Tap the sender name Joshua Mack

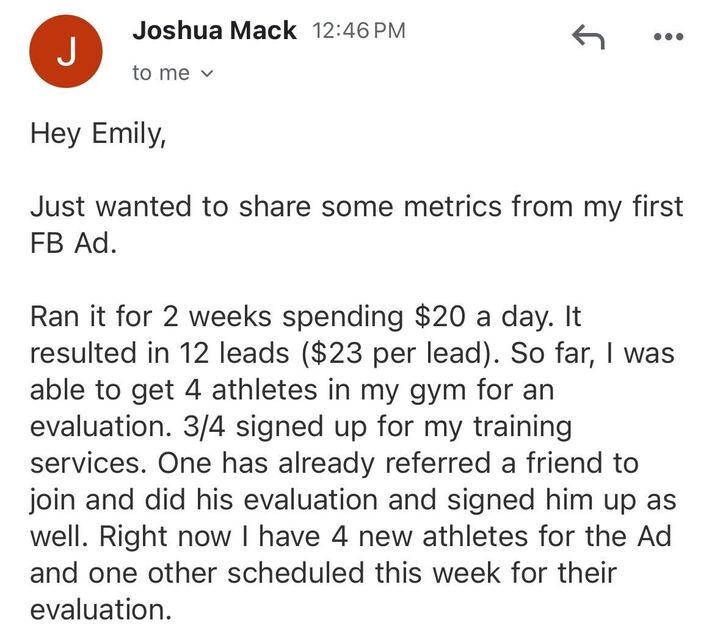[214, 31]
